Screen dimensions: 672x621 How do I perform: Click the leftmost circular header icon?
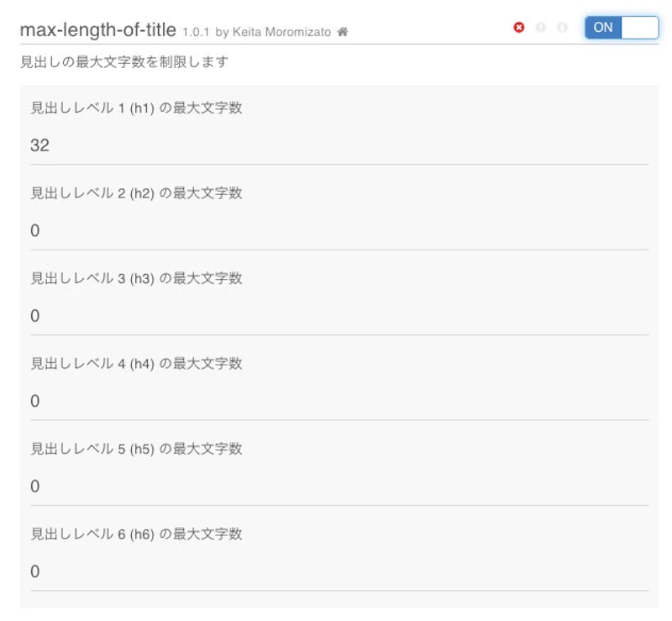coord(519,27)
